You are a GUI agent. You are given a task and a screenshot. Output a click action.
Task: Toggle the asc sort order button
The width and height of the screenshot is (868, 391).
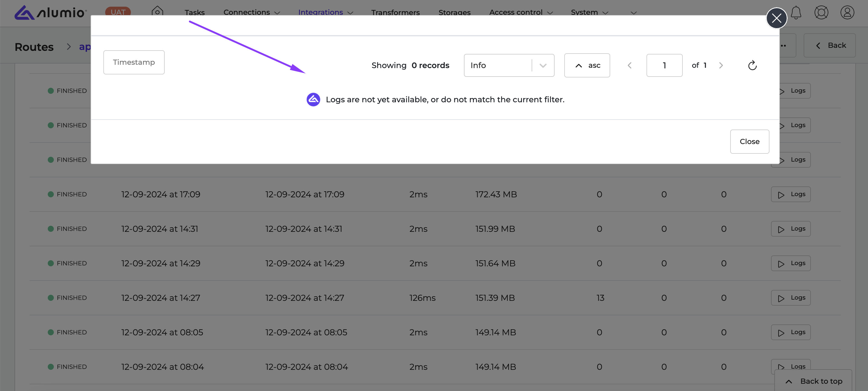587,65
